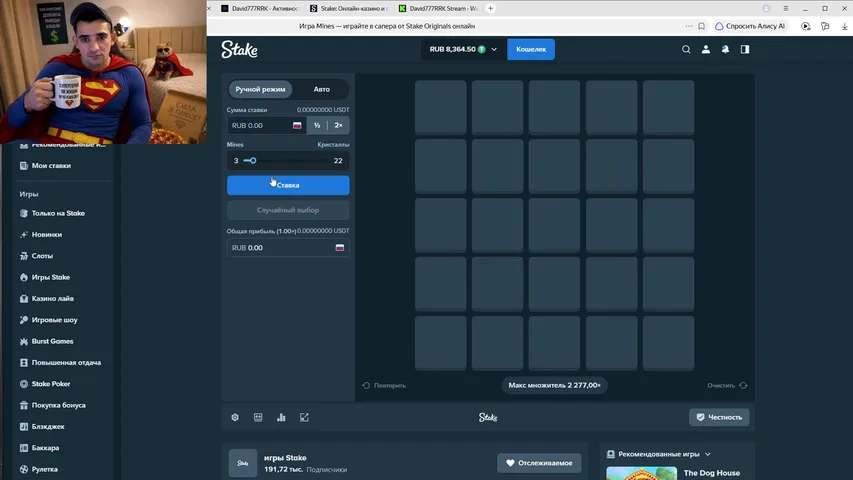Click Отслеживаемое follow button
The image size is (853, 480).
[539, 463]
